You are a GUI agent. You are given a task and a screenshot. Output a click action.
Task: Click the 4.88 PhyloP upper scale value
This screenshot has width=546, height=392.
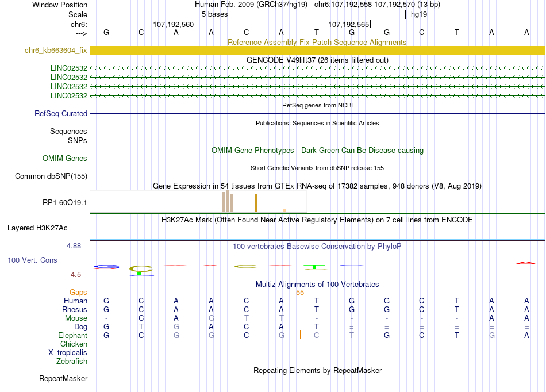pos(74,246)
